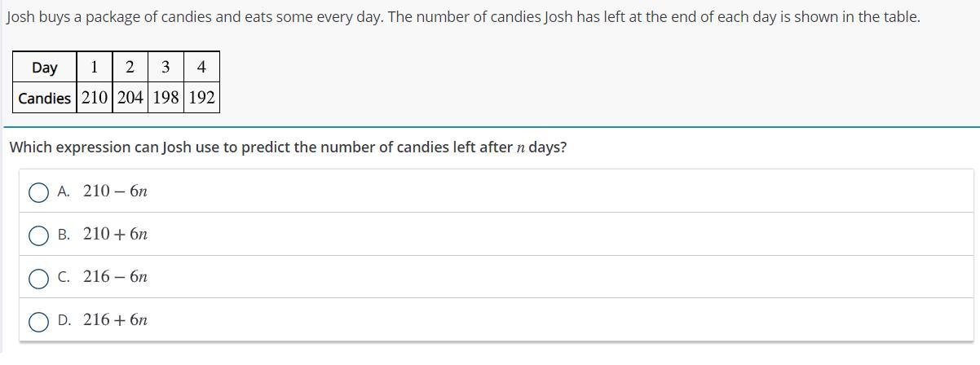Select the radio button for option B

click(x=38, y=235)
